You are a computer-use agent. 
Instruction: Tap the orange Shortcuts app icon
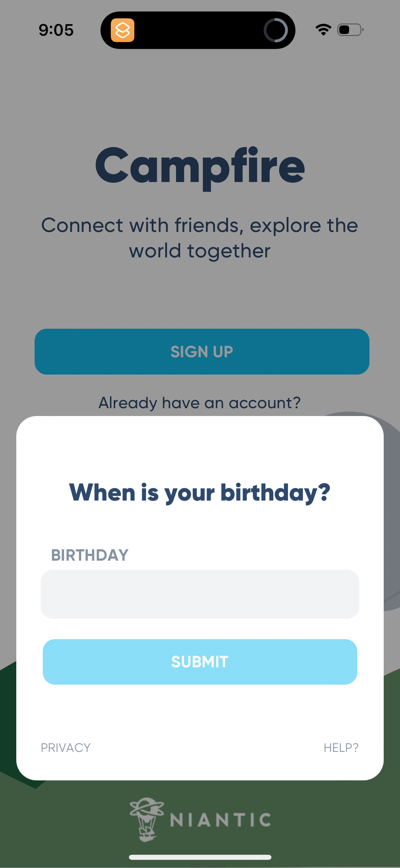click(122, 30)
